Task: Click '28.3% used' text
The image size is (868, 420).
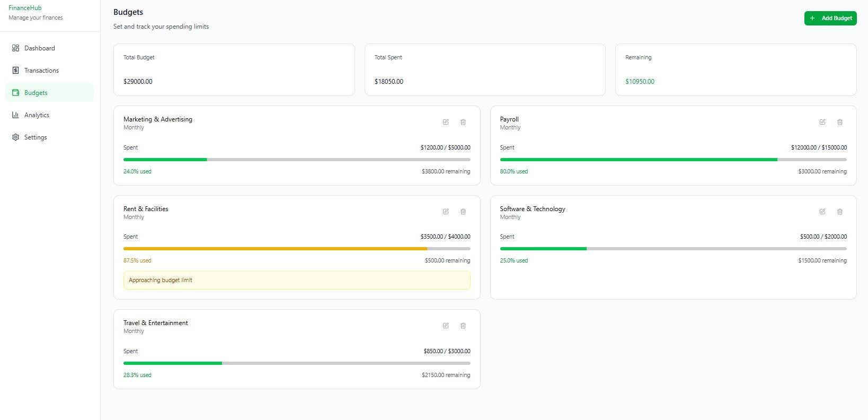Action: point(137,375)
